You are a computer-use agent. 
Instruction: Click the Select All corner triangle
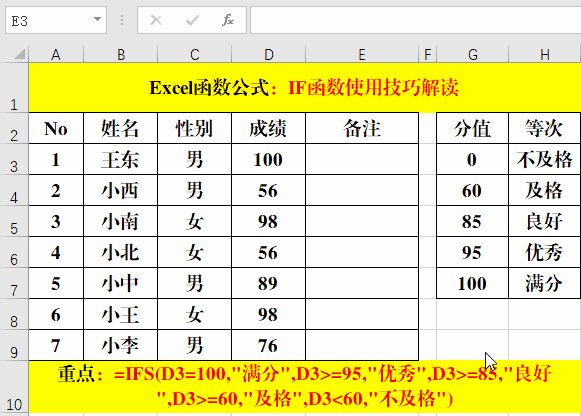click(x=19, y=54)
